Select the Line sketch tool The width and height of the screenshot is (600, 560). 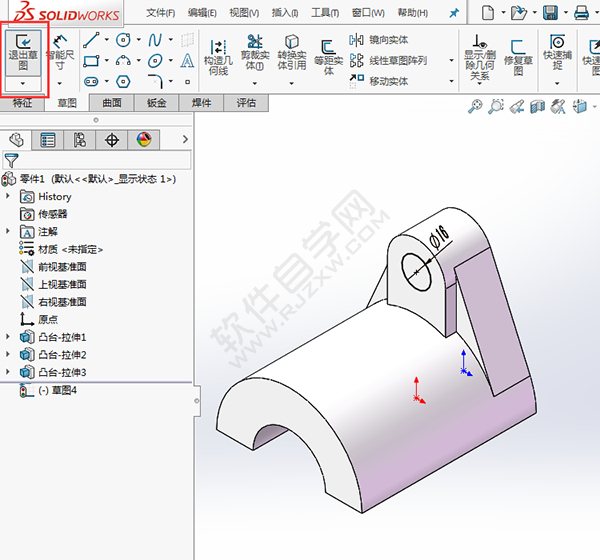click(91, 40)
